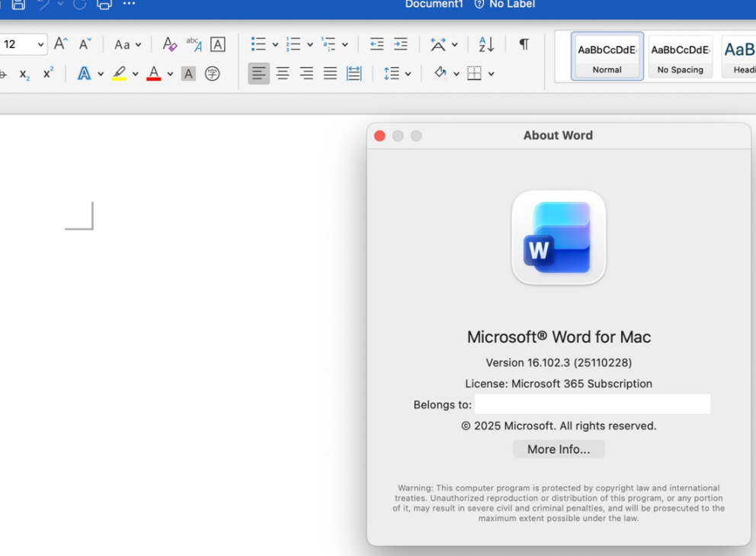The image size is (756, 556).
Task: Click the Bullets list icon
Action: click(258, 44)
